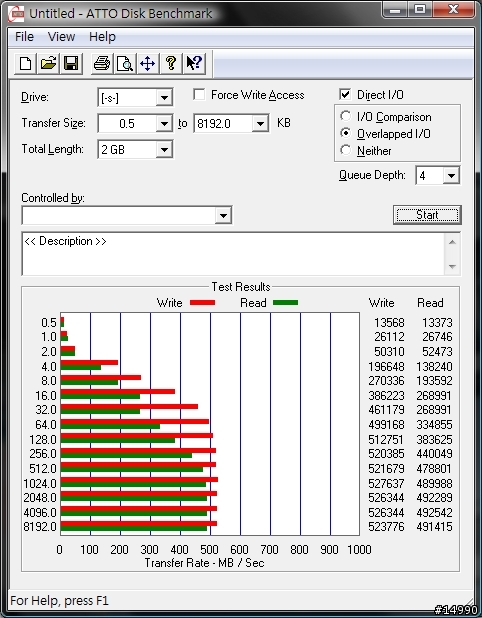Open a file with the folder icon
The height and width of the screenshot is (618, 482).
48,63
